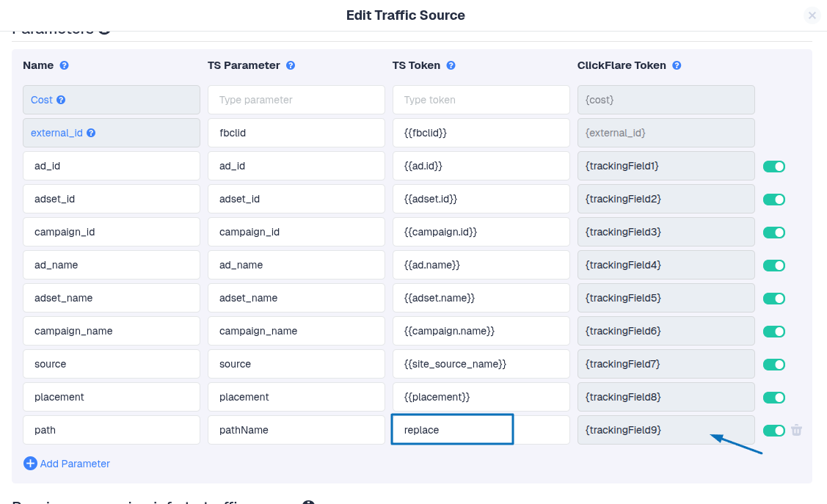
Task: Click the help icon beside ClickFlare Token
Action: [x=677, y=65]
